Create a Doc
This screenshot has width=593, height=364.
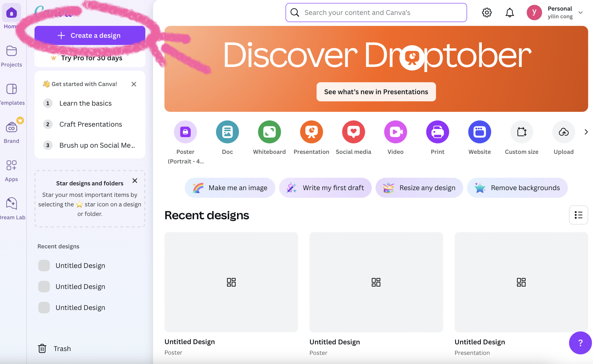(x=227, y=132)
